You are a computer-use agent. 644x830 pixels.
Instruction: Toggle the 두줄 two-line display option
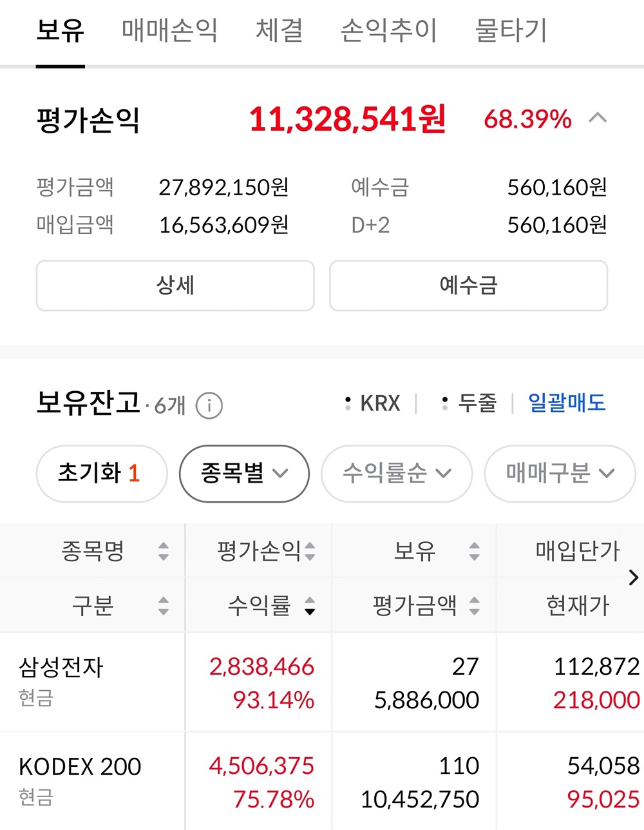(x=470, y=403)
